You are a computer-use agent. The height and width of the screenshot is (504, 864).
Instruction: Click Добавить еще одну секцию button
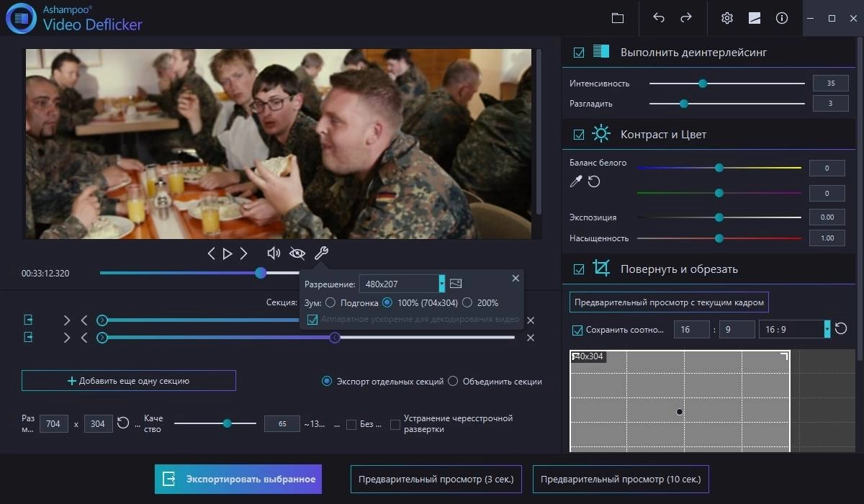pos(129,381)
